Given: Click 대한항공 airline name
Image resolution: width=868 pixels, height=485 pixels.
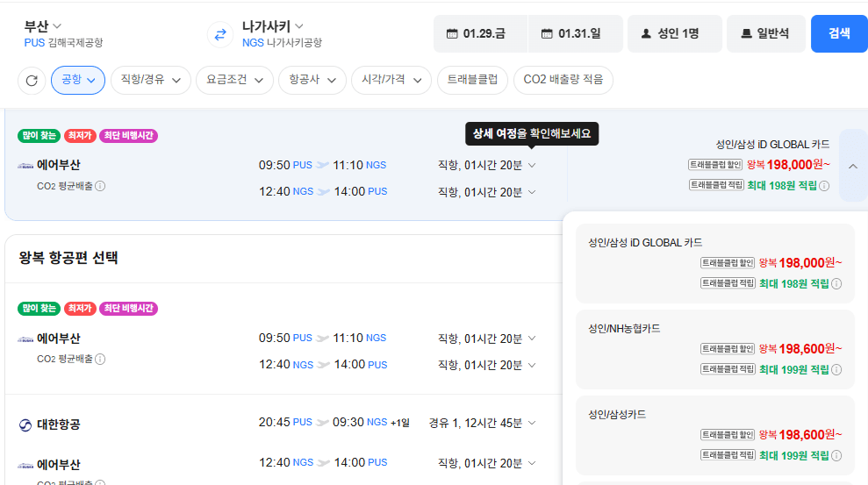Looking at the screenshot, I should pyautogui.click(x=59, y=424).
